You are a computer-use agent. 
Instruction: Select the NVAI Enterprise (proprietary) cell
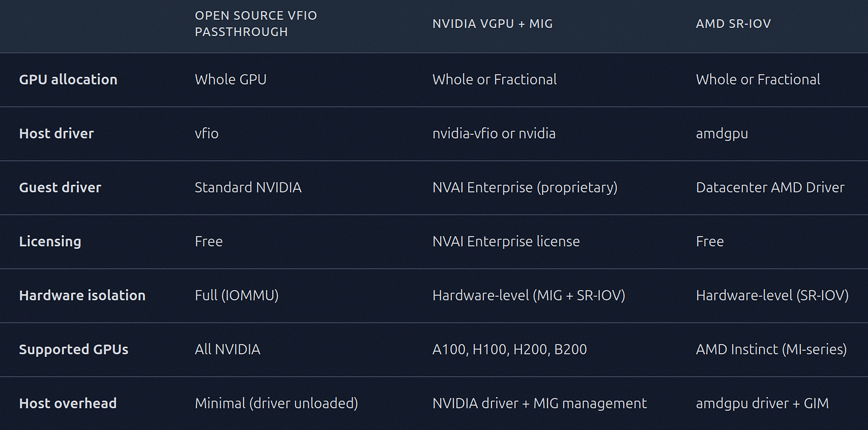click(x=525, y=187)
